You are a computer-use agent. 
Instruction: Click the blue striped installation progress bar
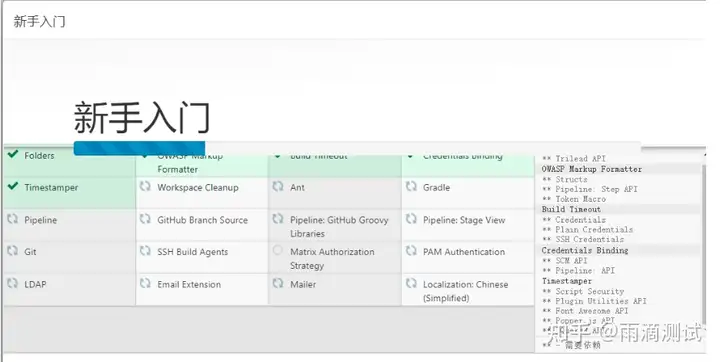pyautogui.click(x=139, y=148)
